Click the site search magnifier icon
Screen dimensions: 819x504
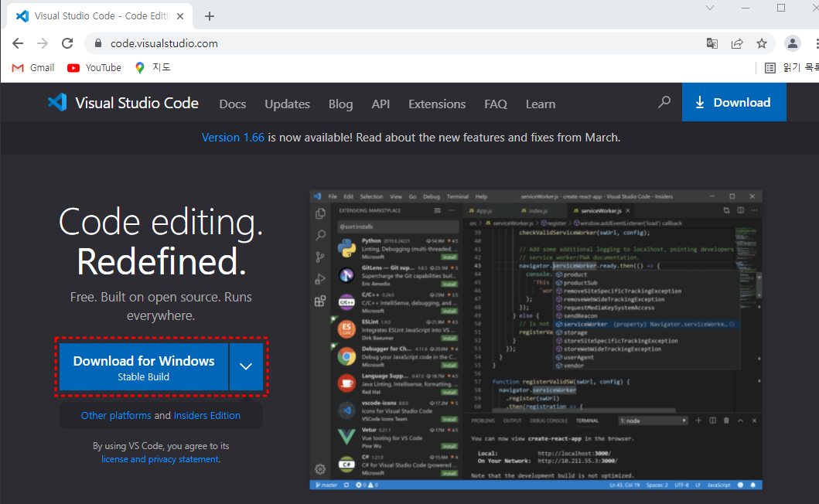664,102
